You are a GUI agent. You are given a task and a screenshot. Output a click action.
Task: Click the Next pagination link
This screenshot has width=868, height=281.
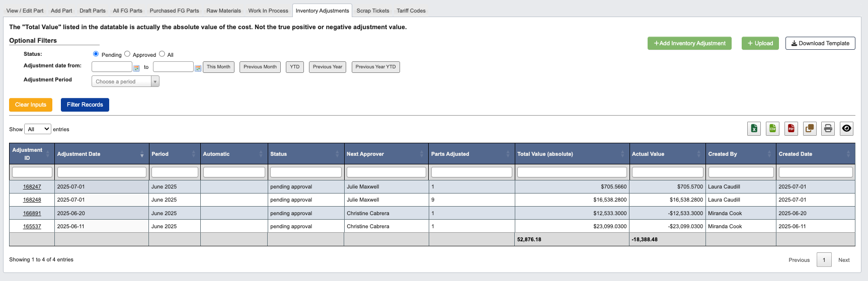[844, 260]
